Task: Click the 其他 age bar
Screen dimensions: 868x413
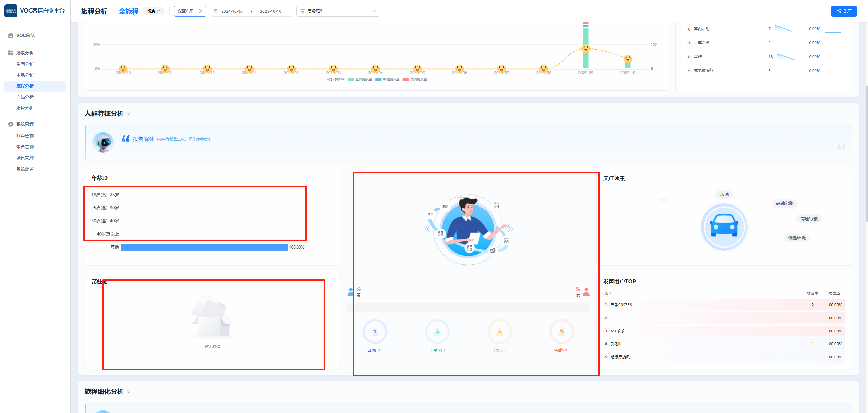Action: (204, 247)
